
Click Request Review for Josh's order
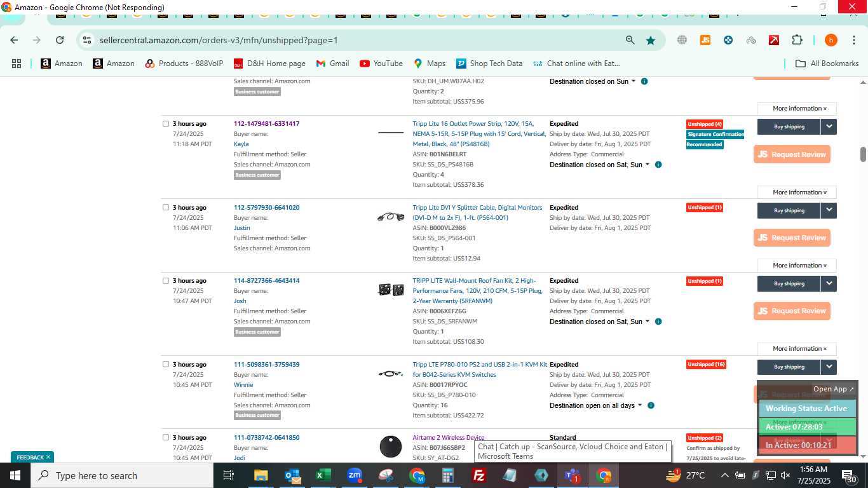pyautogui.click(x=792, y=311)
